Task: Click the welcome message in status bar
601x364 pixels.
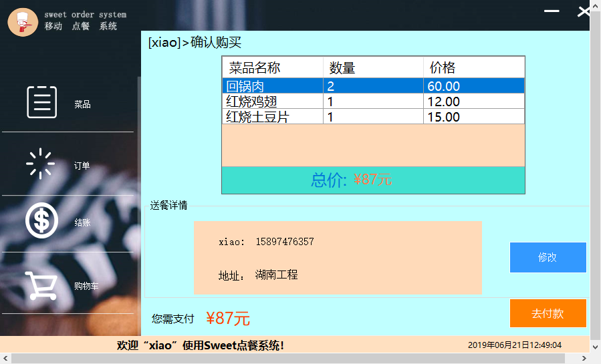Action: coord(200,345)
